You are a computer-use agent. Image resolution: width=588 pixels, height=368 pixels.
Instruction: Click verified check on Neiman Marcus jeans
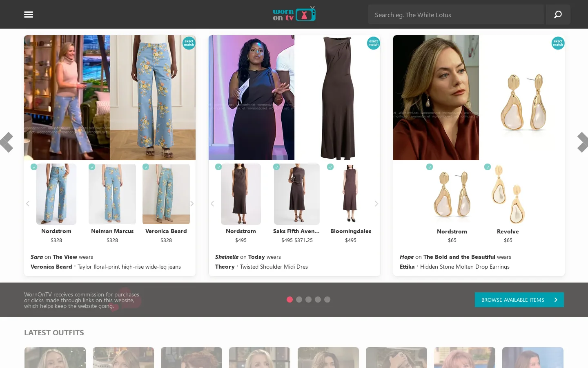point(92,167)
